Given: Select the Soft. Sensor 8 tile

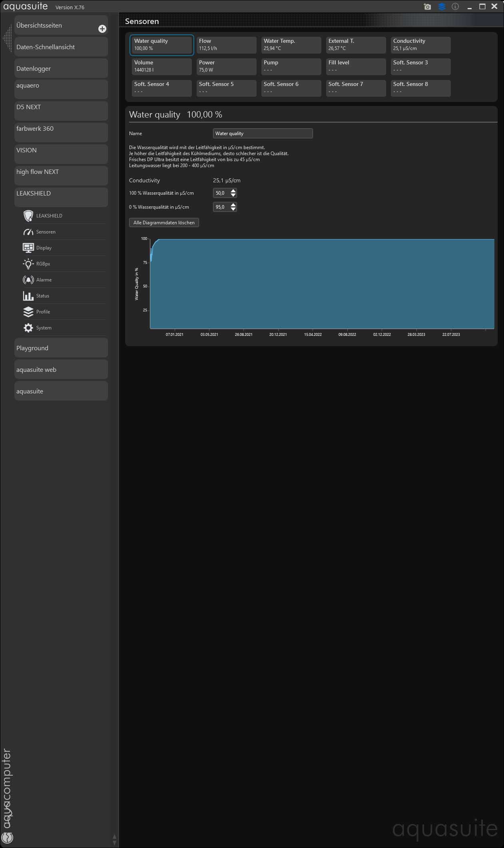Looking at the screenshot, I should (421, 88).
